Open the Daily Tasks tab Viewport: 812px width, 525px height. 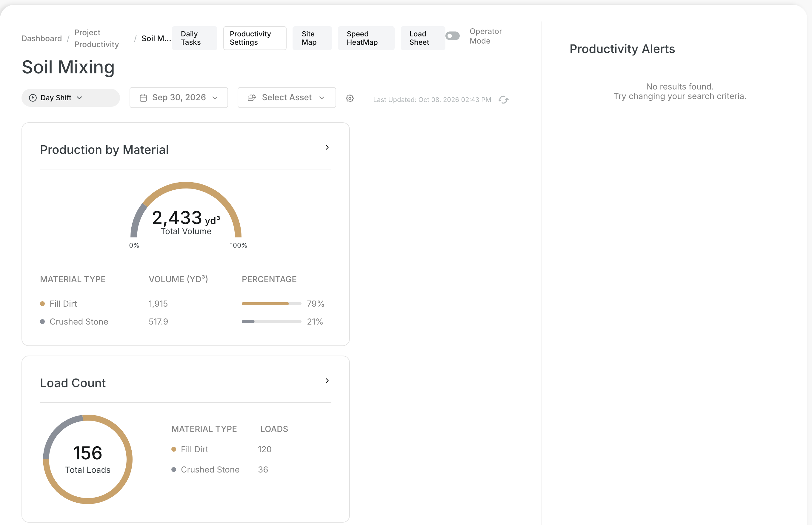coord(194,38)
